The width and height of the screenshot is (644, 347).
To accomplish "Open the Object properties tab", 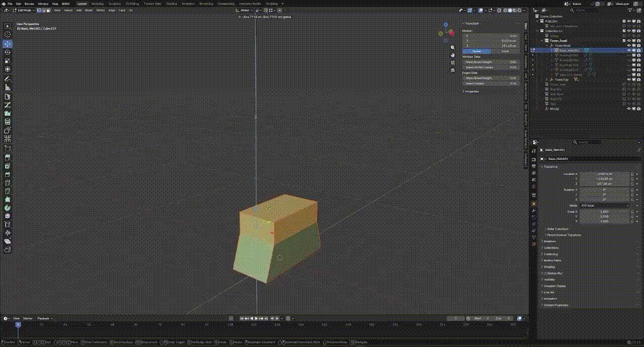I will (534, 204).
